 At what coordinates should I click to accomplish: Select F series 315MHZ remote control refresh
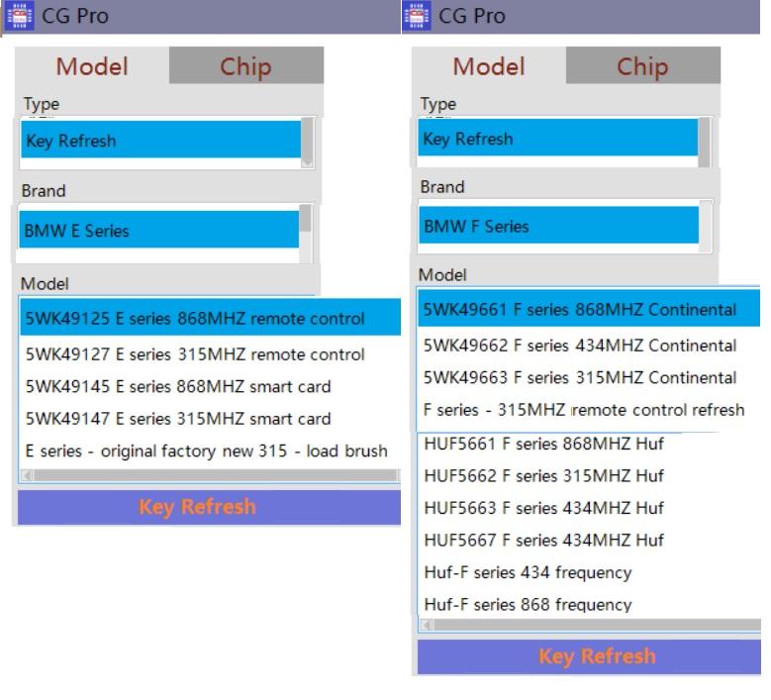589,409
